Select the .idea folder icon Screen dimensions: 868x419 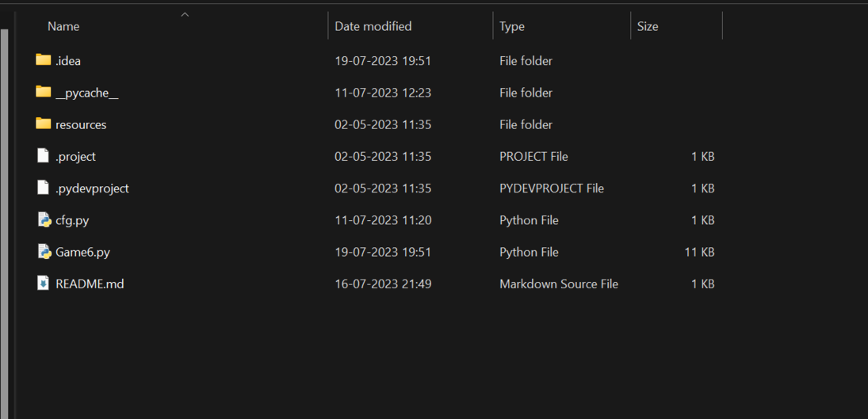[43, 59]
